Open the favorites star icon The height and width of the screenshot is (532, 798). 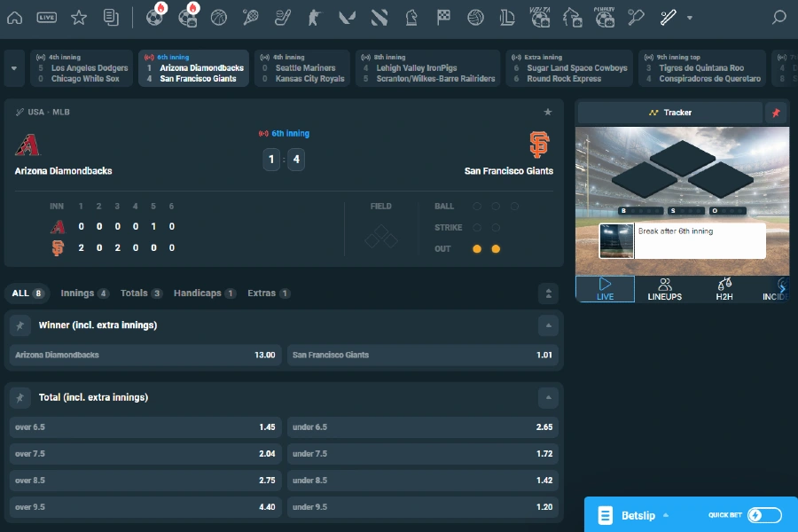[x=78, y=16]
